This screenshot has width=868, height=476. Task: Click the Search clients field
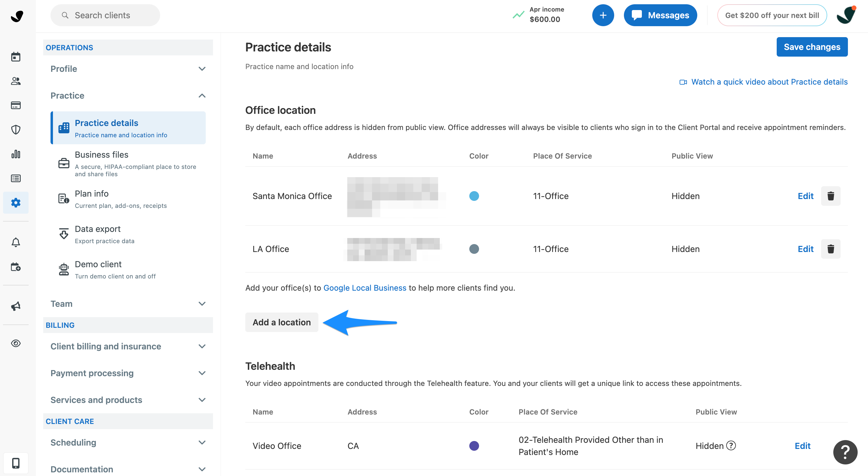(x=105, y=15)
